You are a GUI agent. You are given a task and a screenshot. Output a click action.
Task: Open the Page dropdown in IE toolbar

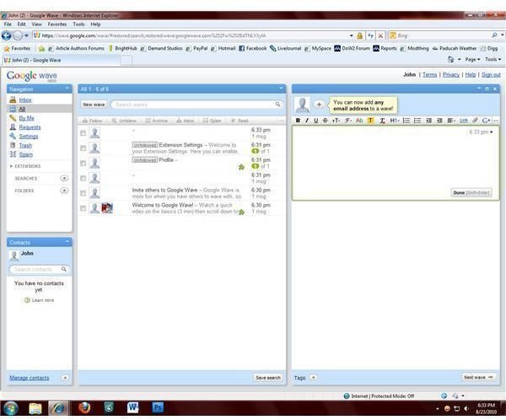(x=472, y=59)
